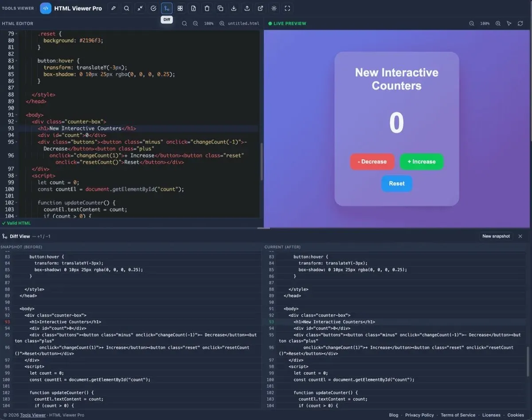Viewport: 532px width, 420px height.
Task: Click the preview 100% zoom level
Action: pyautogui.click(x=485, y=23)
